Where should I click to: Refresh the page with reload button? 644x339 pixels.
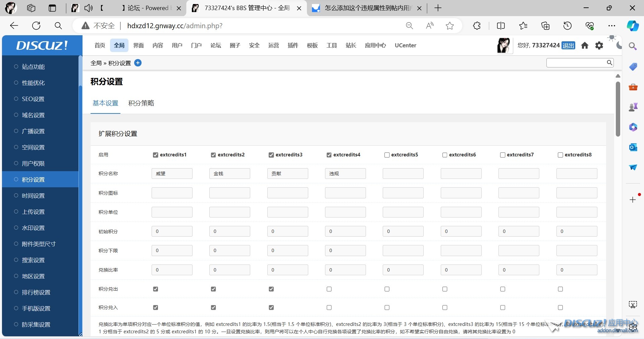(x=36, y=26)
